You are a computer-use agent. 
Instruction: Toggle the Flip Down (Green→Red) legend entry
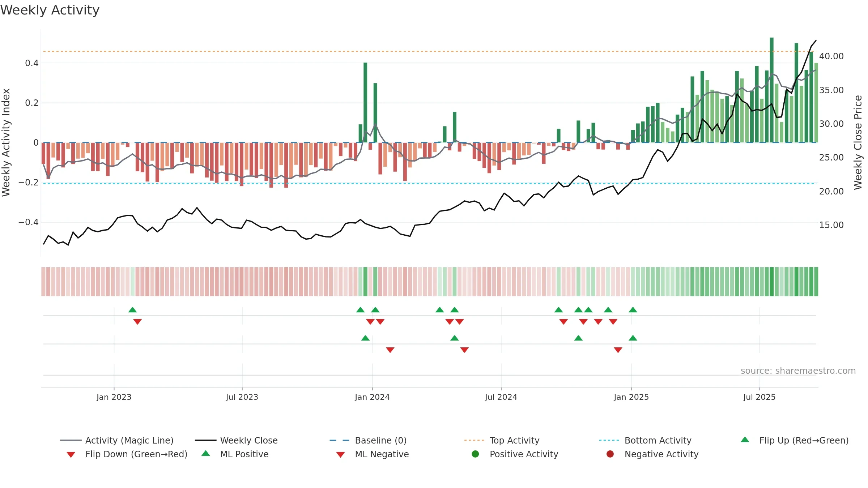pyautogui.click(x=127, y=454)
